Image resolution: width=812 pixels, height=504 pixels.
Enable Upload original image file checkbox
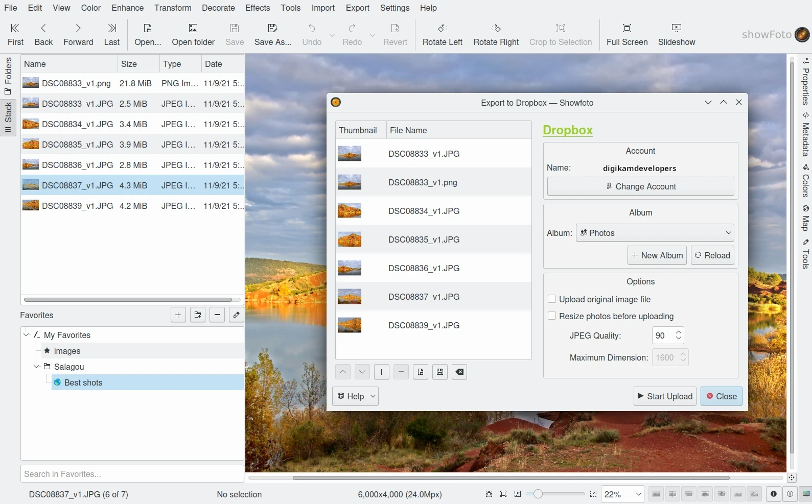point(552,299)
